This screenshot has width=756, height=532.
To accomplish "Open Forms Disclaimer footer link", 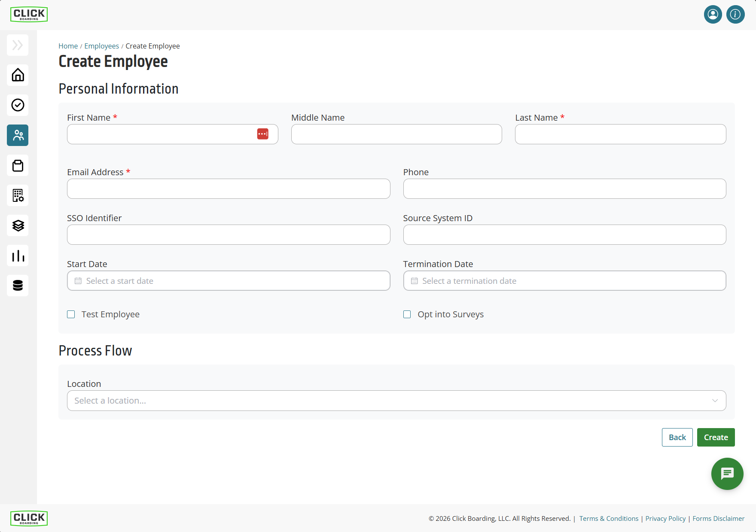I will pyautogui.click(x=718, y=518).
